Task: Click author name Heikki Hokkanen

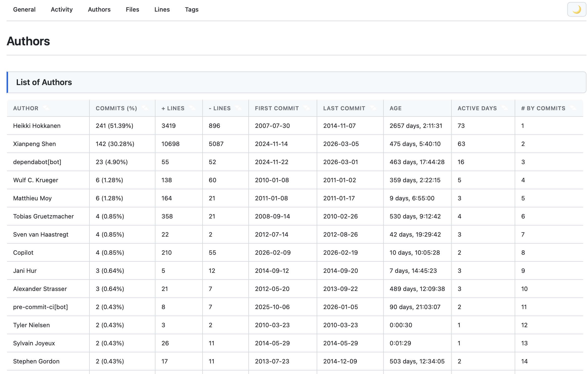Action: pos(37,126)
